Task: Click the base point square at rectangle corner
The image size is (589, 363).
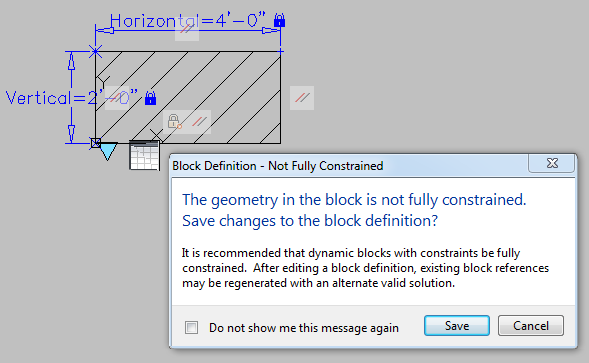Action: pyautogui.click(x=96, y=143)
